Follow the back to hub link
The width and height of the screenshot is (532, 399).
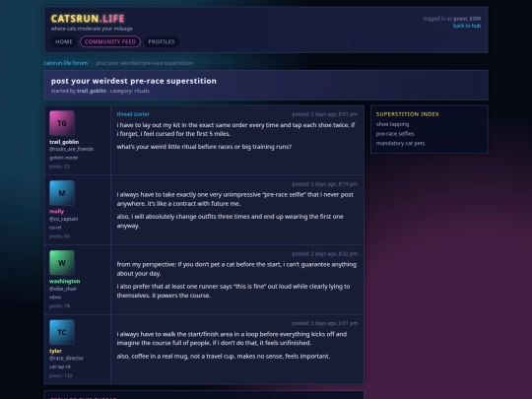[x=467, y=26]
